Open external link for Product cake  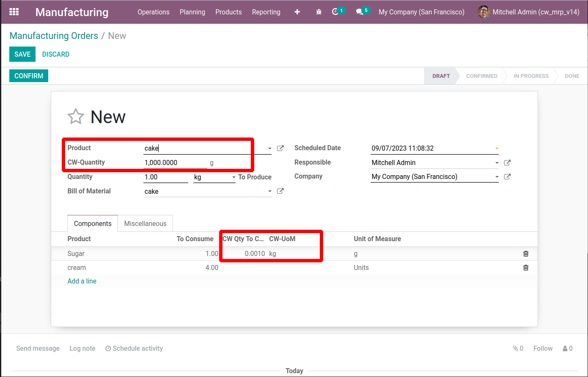[280, 149]
